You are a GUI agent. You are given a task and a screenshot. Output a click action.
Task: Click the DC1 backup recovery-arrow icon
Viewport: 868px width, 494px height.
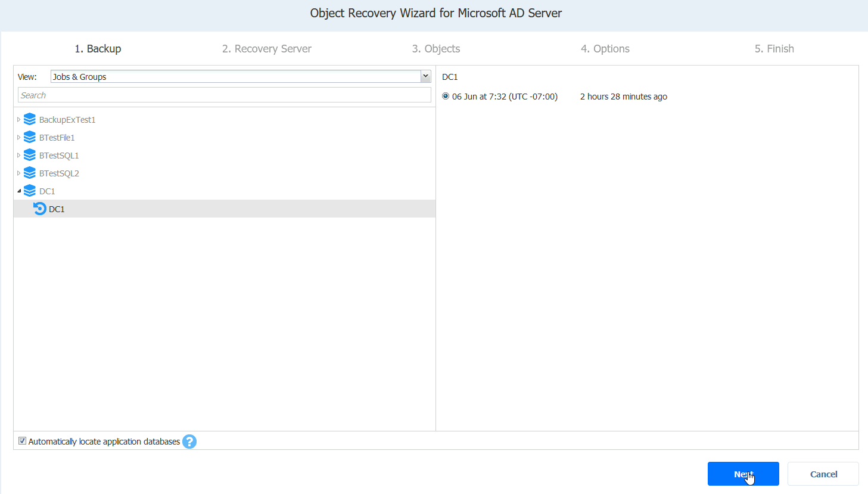coord(40,209)
